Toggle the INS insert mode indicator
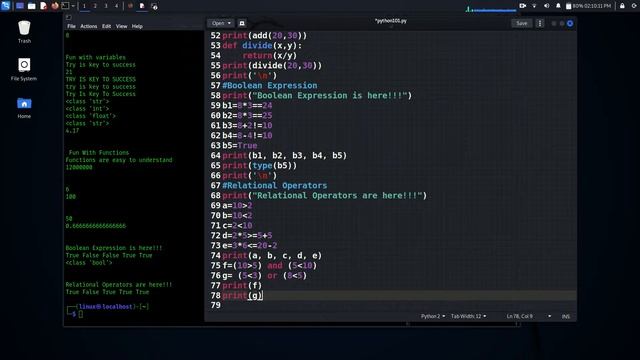The height and width of the screenshot is (360, 640). click(x=566, y=316)
